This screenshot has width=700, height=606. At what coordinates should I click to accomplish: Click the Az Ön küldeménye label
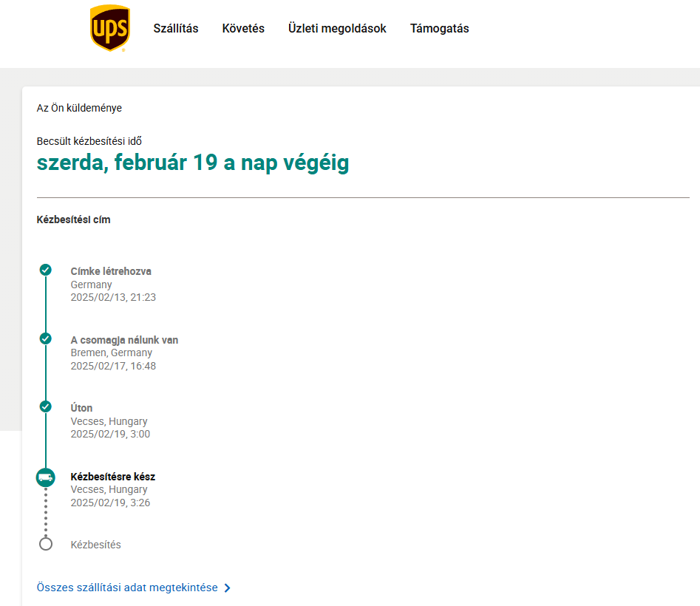click(x=79, y=108)
